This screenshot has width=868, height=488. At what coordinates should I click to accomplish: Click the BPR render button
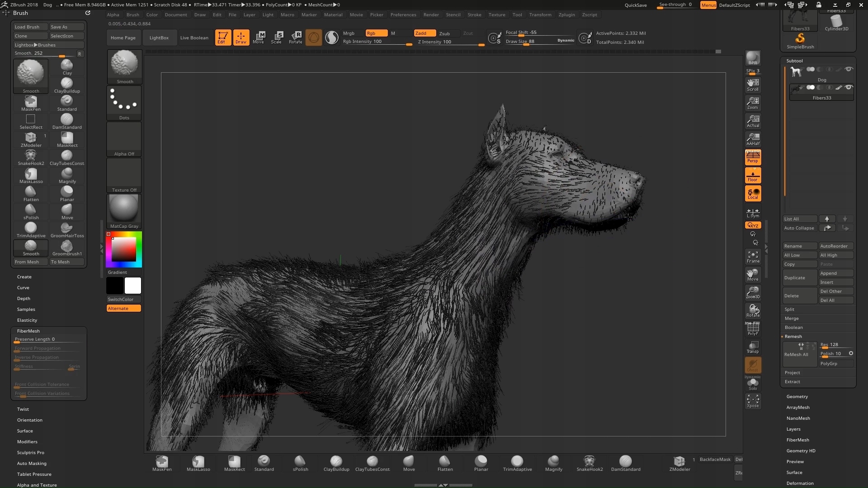point(753,58)
